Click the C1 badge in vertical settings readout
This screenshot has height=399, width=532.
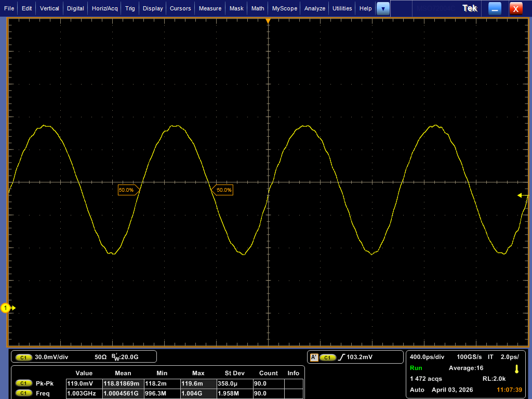[x=23, y=357]
